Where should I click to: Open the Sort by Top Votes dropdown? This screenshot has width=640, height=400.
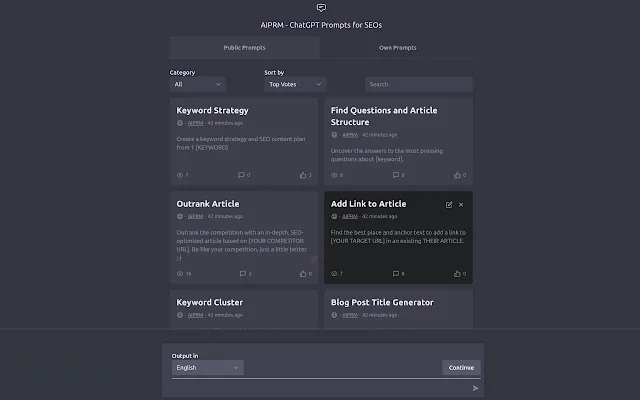pyautogui.click(x=294, y=84)
